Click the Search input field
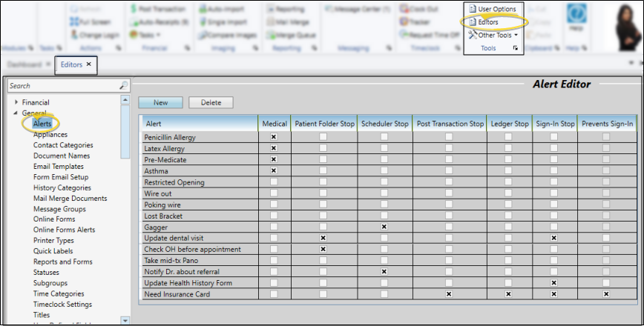 [62, 86]
